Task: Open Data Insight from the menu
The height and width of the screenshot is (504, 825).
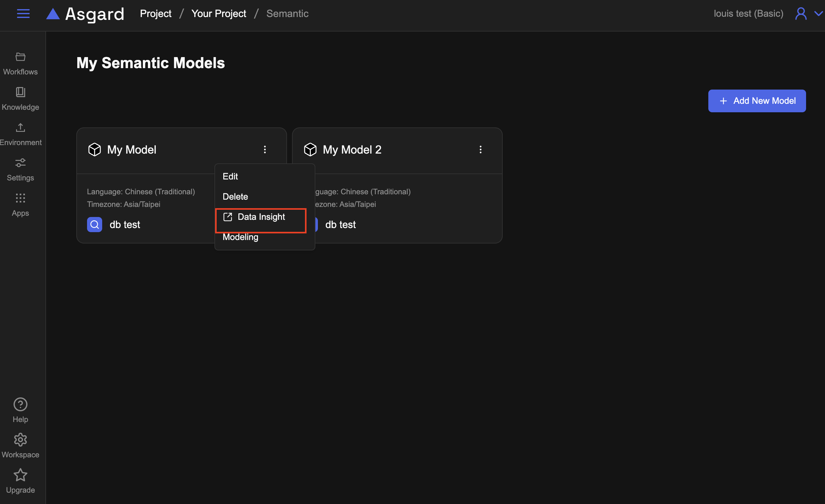Action: (261, 217)
